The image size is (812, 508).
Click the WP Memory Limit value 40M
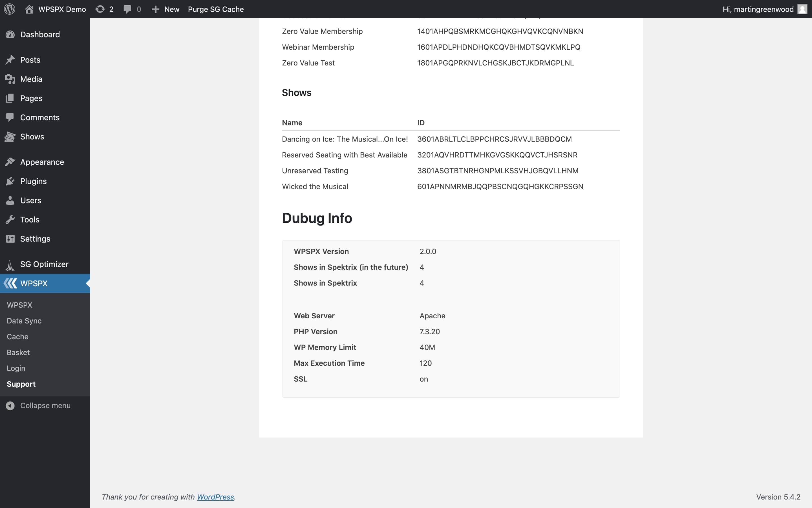[427, 347]
